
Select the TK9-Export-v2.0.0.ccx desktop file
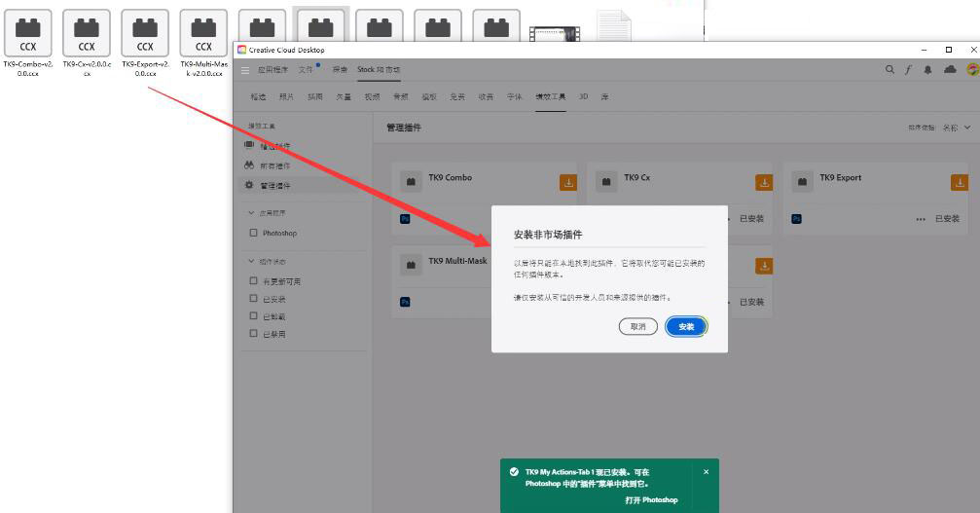[x=145, y=43]
